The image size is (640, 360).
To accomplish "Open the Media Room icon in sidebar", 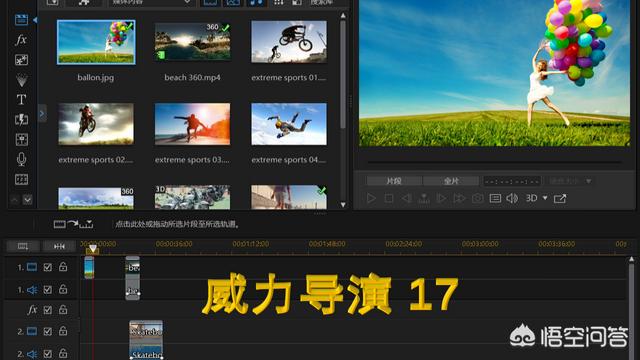I will (21, 20).
